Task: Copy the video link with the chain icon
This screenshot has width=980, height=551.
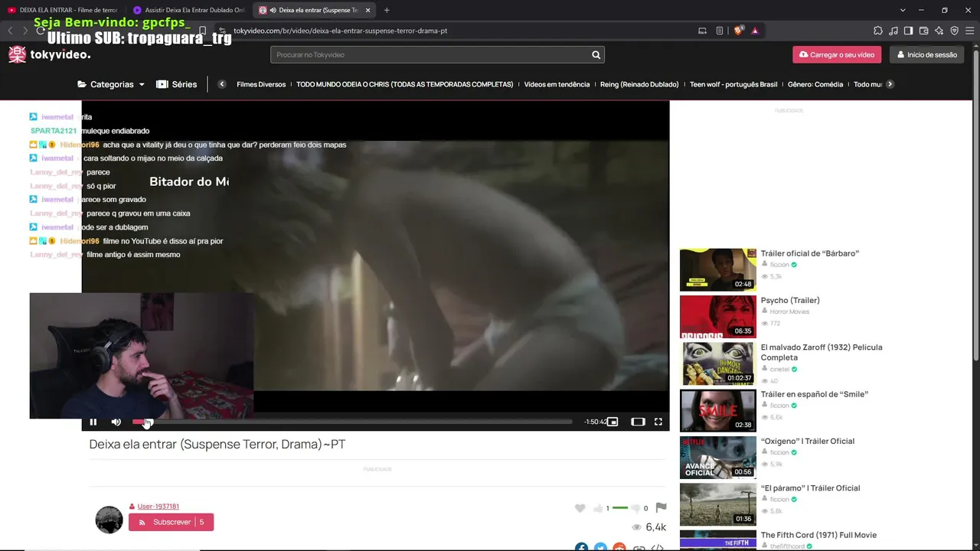Action: point(639,548)
